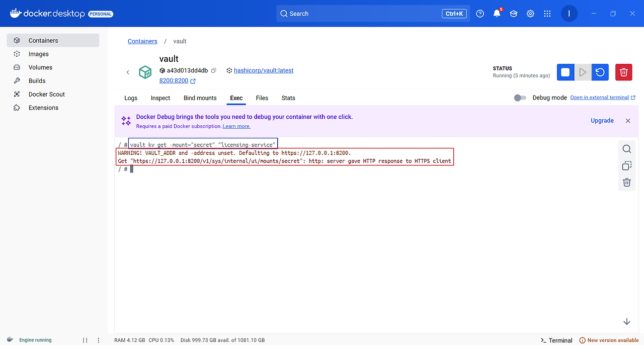
Task: Open the Volumes sidebar section
Action: [x=53, y=67]
